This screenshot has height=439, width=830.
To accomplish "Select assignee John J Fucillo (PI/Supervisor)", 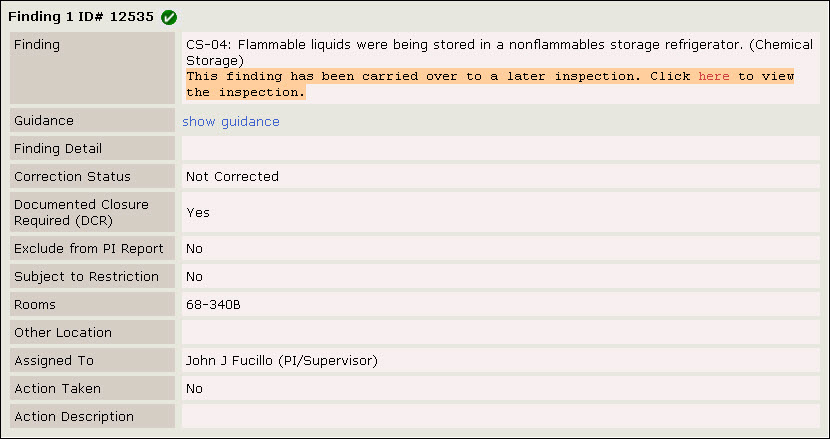I will point(282,361).
